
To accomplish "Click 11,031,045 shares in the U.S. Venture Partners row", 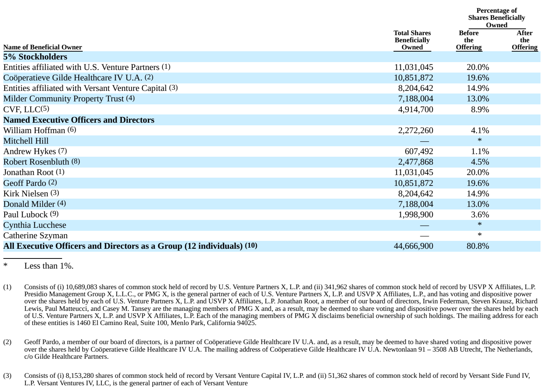I will click(414, 67).
